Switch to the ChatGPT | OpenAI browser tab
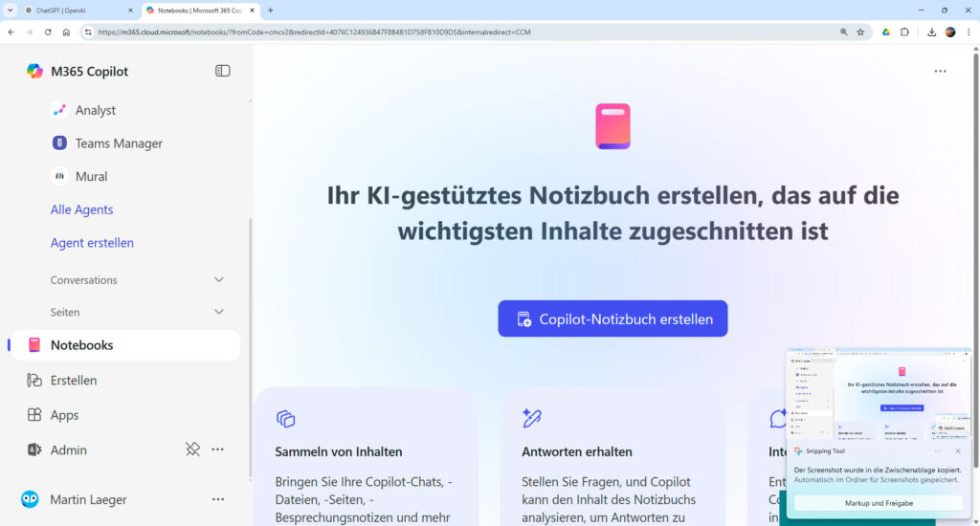Image resolution: width=980 pixels, height=526 pixels. 76,11
